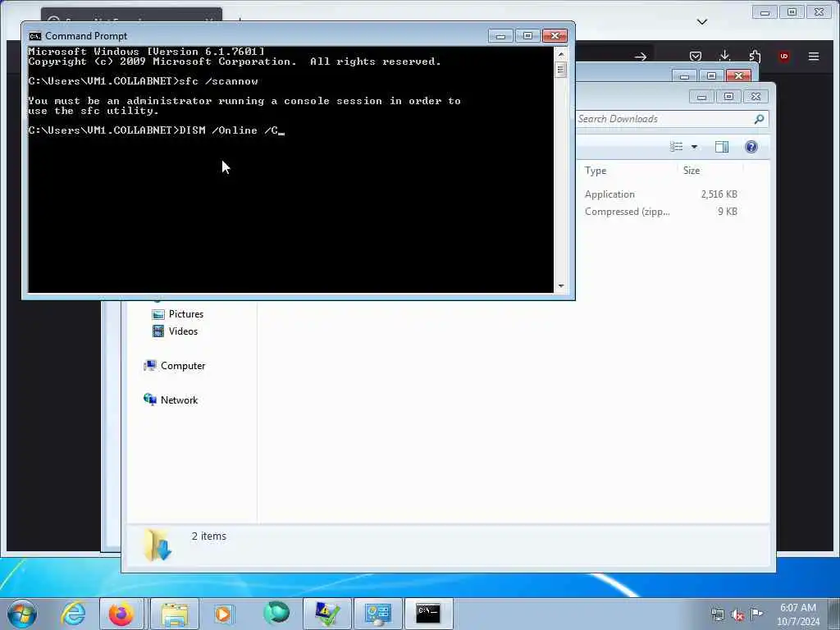Open the Command Prompt system menu icon

(34, 36)
